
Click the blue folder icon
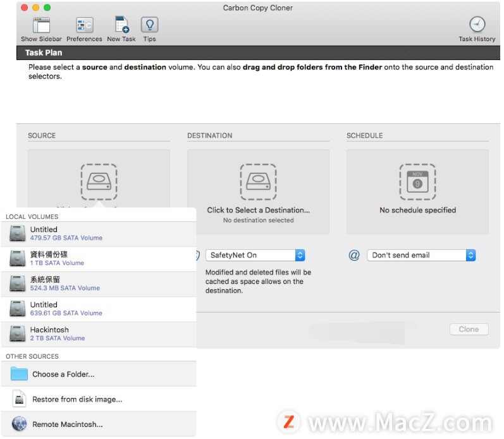[x=19, y=374]
